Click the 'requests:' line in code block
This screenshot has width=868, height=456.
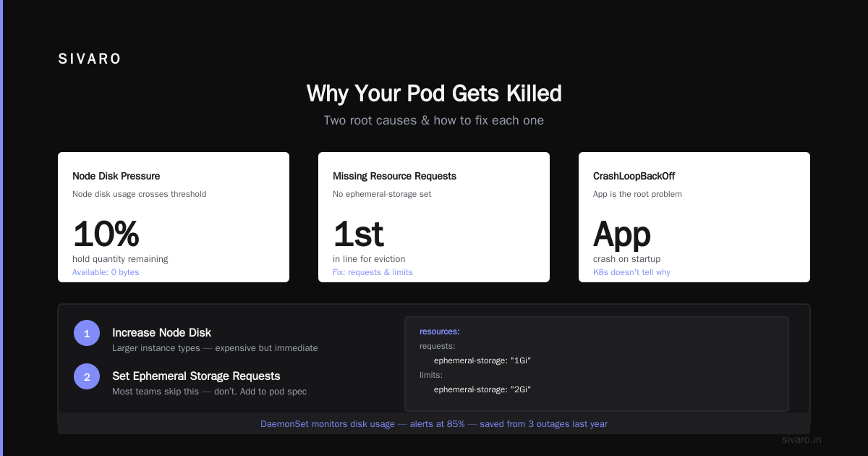[x=438, y=346]
